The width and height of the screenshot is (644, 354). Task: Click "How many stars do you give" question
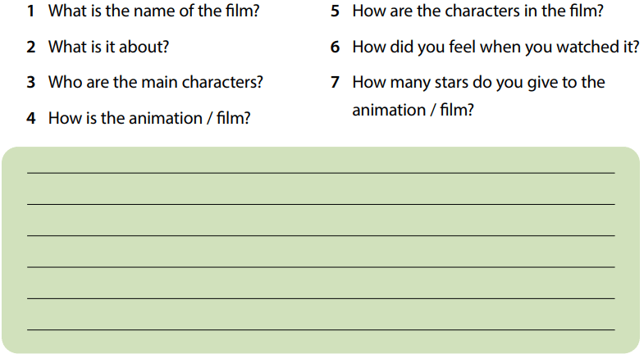coord(477,83)
